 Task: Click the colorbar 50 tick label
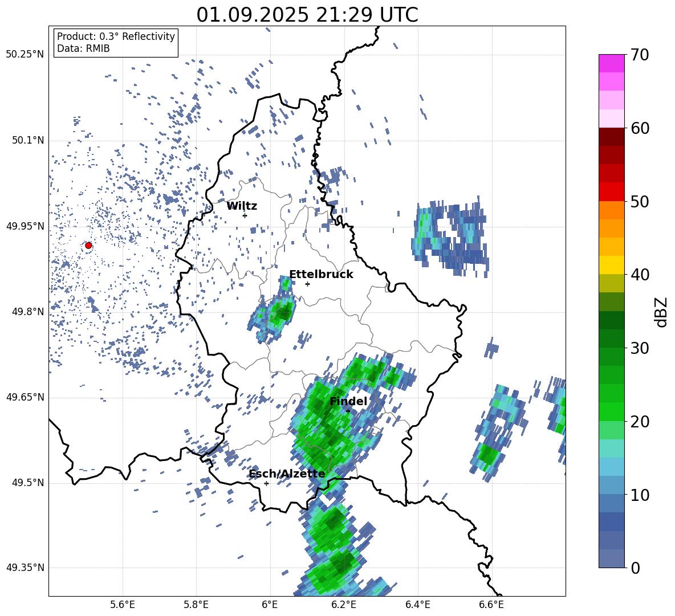pos(640,201)
